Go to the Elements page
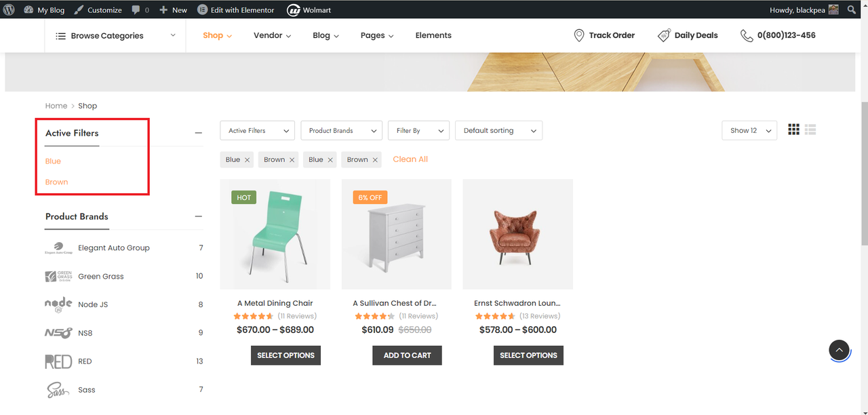 (433, 35)
